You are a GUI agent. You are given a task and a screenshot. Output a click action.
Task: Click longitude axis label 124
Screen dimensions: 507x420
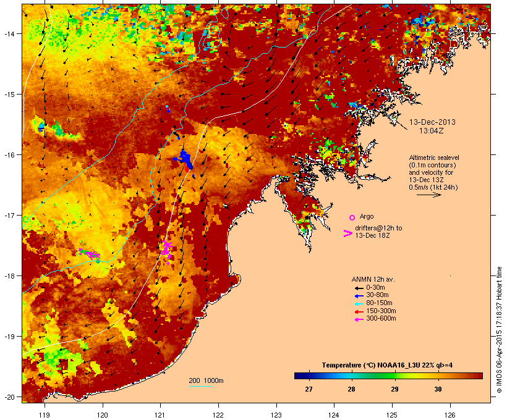point(334,415)
